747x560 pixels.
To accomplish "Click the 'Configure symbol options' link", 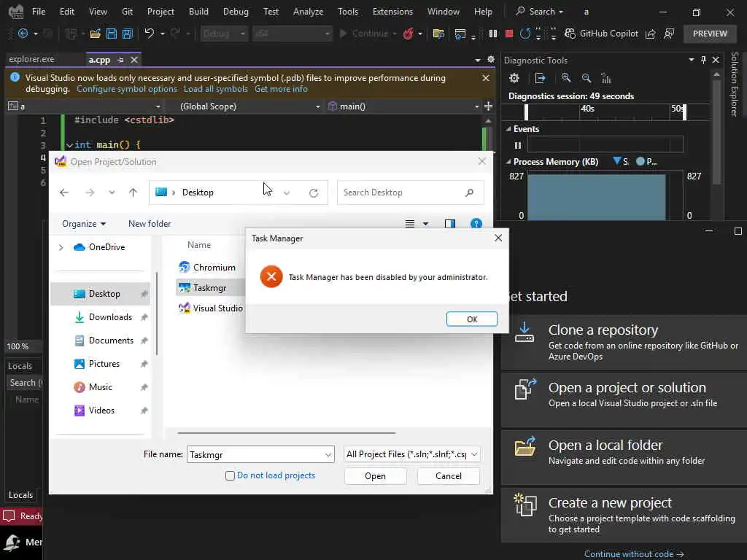I will [x=127, y=89].
